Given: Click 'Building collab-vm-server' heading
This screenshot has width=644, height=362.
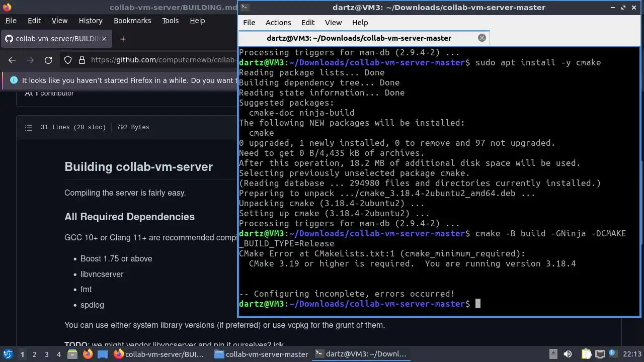Looking at the screenshot, I should tap(138, 167).
